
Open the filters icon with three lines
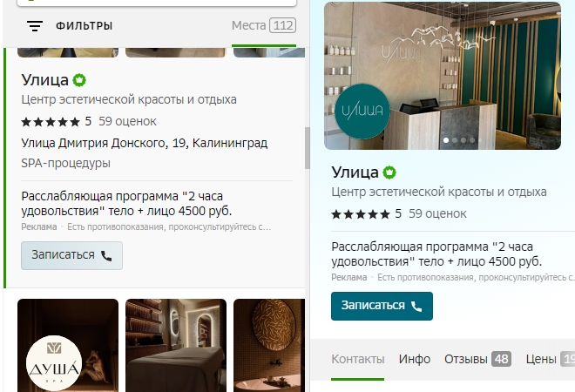coord(35,26)
